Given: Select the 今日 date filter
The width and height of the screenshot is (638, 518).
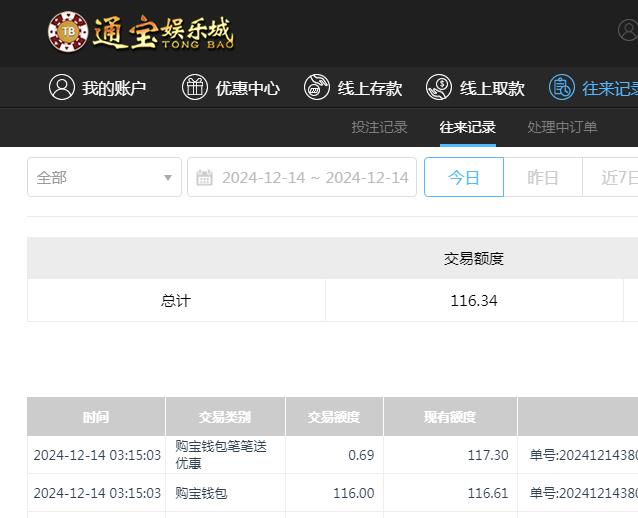Looking at the screenshot, I should 464,177.
